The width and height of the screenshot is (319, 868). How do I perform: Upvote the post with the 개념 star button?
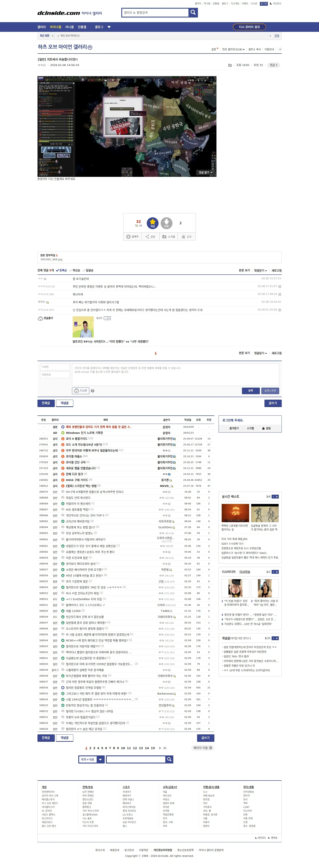pyautogui.click(x=152, y=223)
